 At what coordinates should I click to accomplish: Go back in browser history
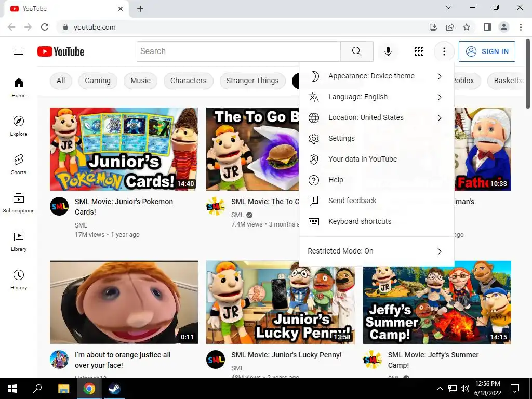[11, 27]
